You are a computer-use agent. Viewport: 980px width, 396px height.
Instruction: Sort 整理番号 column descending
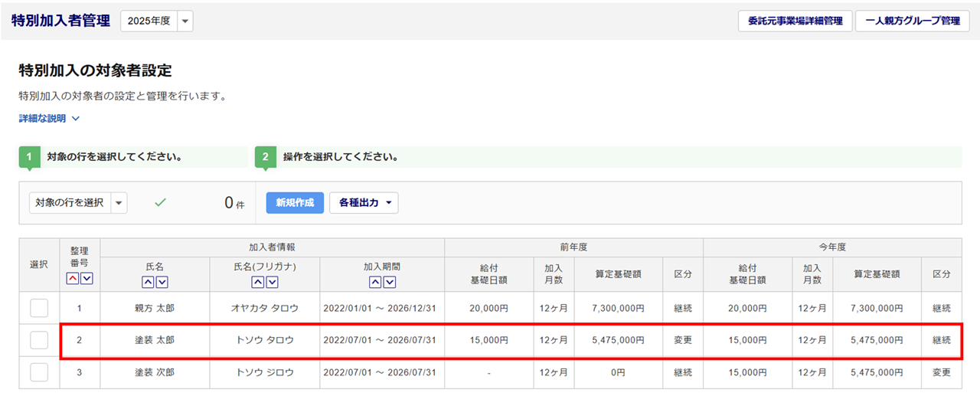click(x=87, y=278)
